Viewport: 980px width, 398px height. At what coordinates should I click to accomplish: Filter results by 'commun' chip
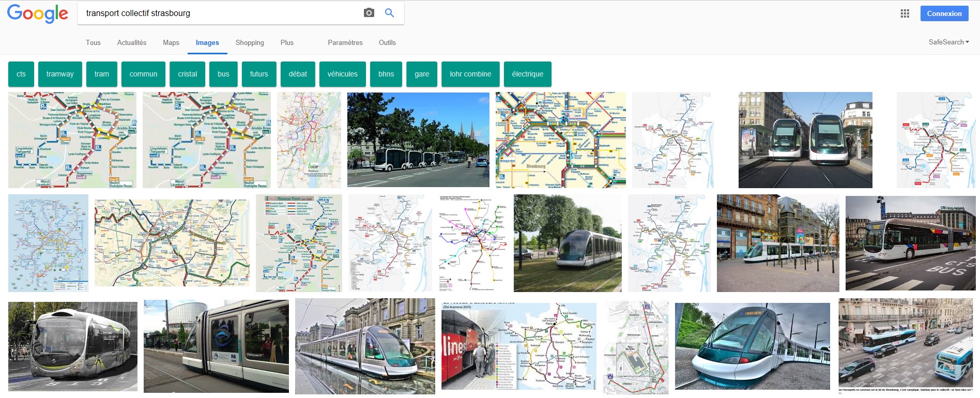point(143,74)
